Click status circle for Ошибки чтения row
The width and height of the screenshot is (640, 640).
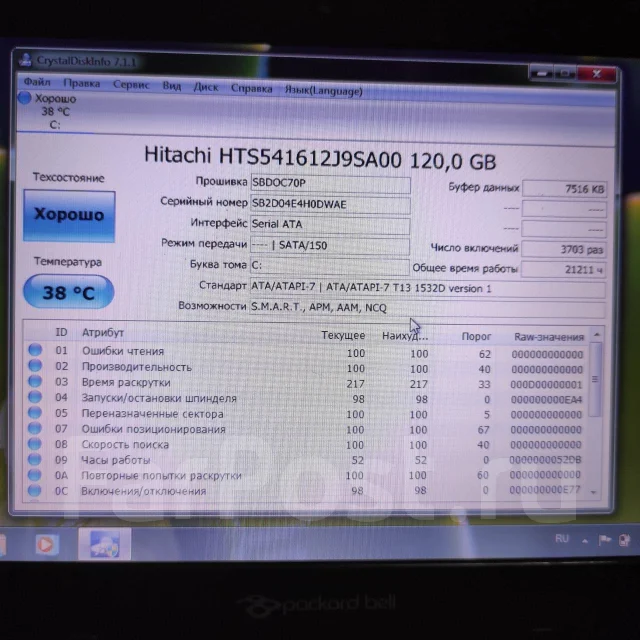(35, 350)
